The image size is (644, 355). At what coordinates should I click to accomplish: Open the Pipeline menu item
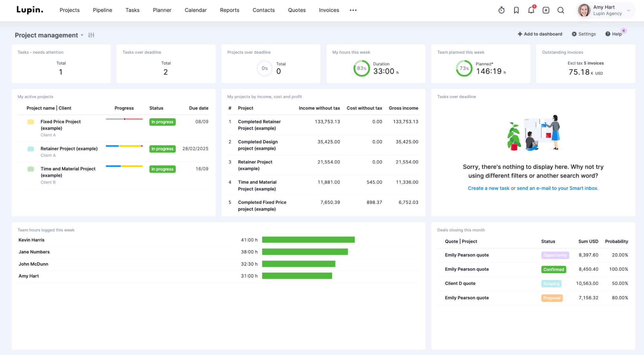102,10
